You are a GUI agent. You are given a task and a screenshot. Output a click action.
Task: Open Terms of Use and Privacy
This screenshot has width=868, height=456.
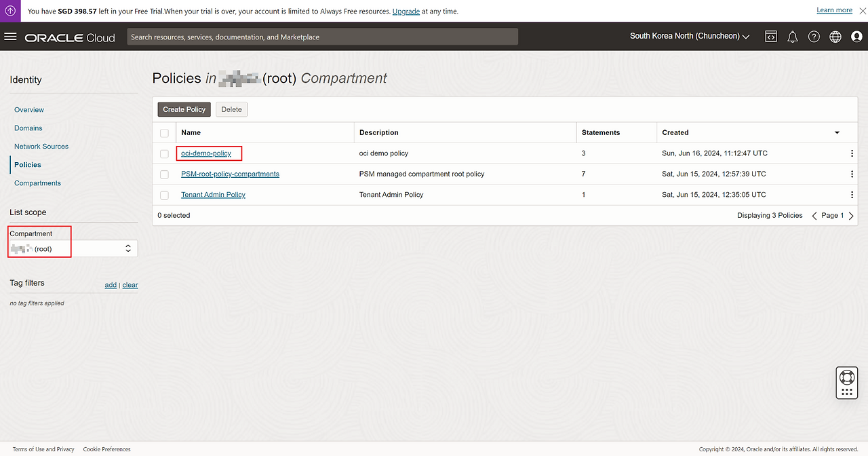(x=43, y=449)
